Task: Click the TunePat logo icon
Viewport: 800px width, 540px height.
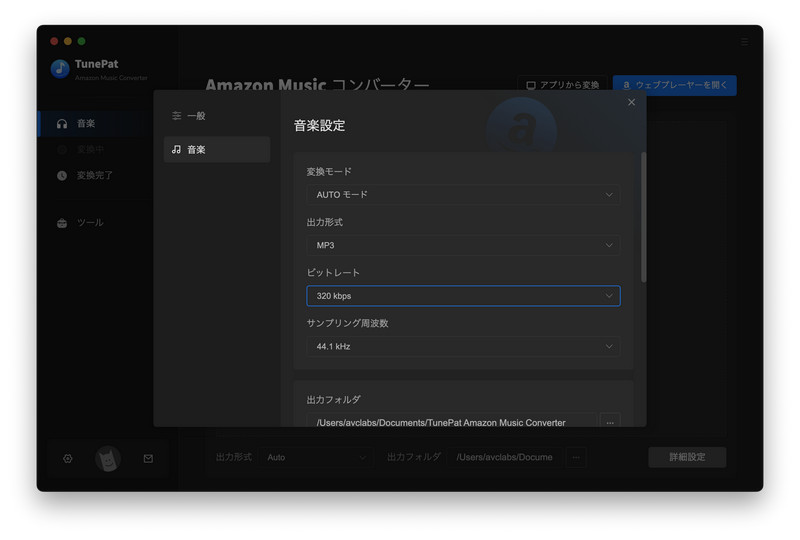Action: (60, 68)
